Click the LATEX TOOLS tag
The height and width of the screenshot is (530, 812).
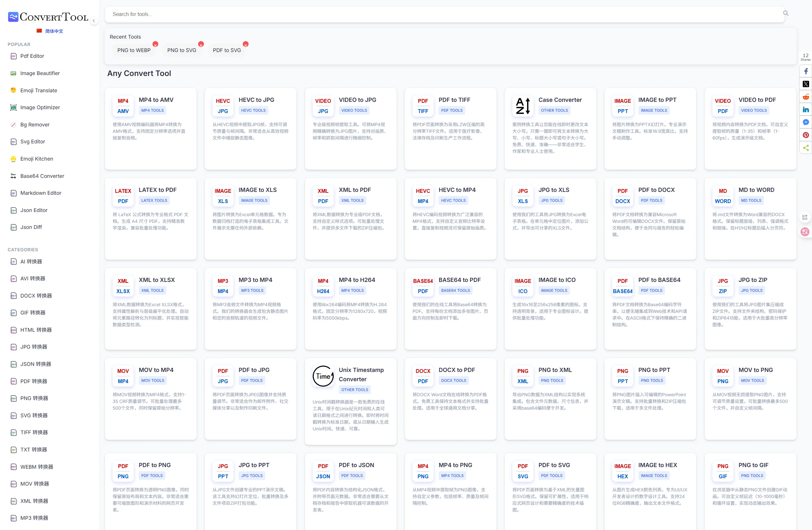[x=154, y=201]
